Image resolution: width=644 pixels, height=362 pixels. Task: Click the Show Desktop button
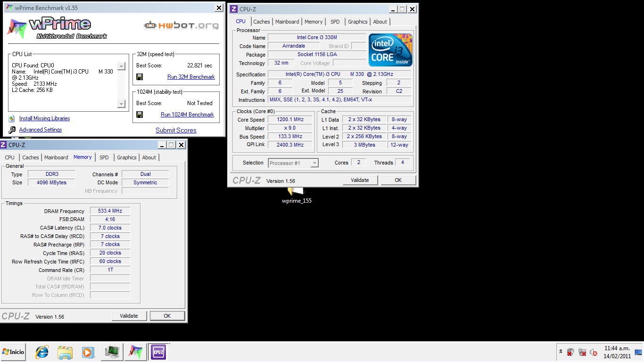(639, 352)
